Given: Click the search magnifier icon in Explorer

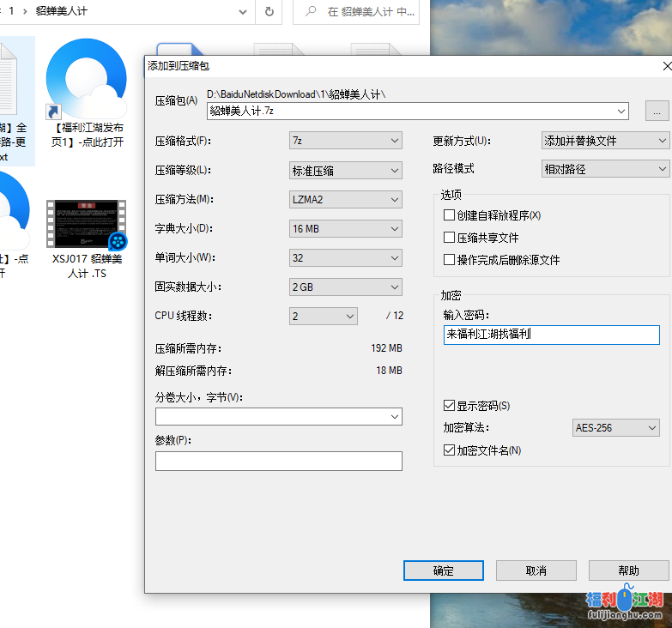Looking at the screenshot, I should [310, 12].
